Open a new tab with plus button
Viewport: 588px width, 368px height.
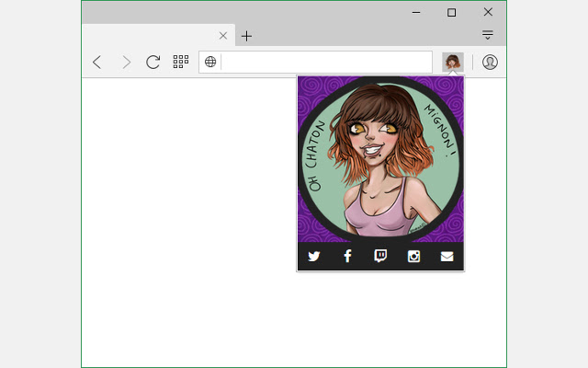coord(246,36)
